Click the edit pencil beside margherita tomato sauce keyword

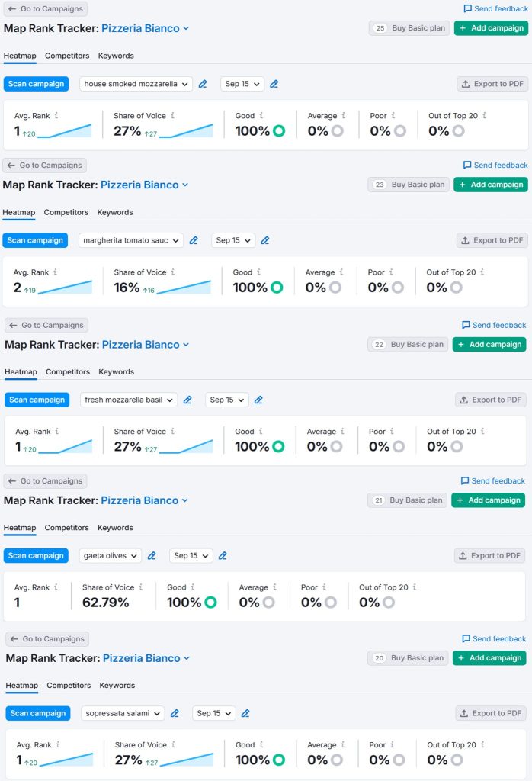194,240
